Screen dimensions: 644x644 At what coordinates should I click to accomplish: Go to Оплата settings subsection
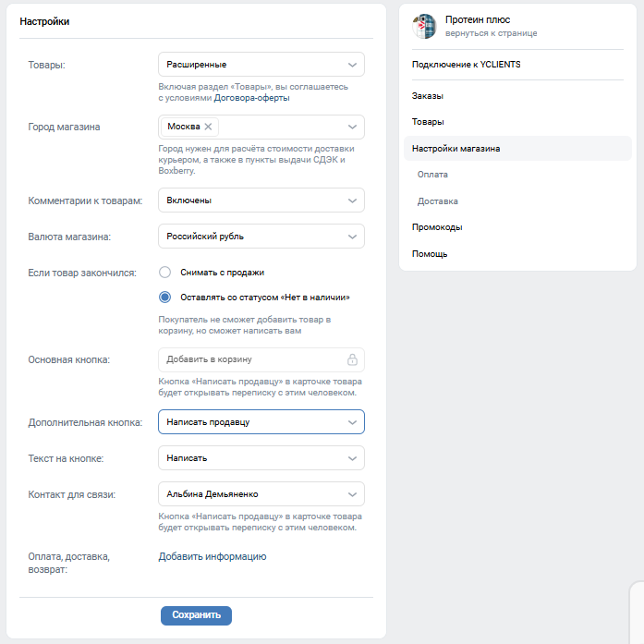point(432,175)
